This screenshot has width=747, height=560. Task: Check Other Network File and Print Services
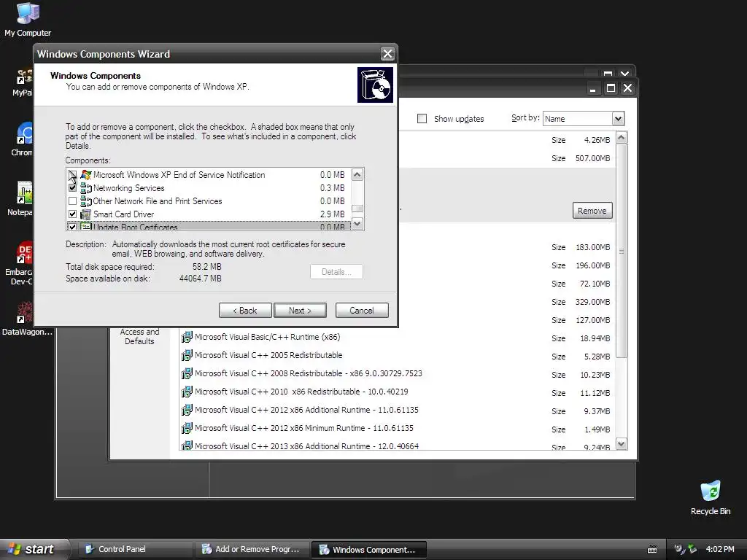click(72, 201)
